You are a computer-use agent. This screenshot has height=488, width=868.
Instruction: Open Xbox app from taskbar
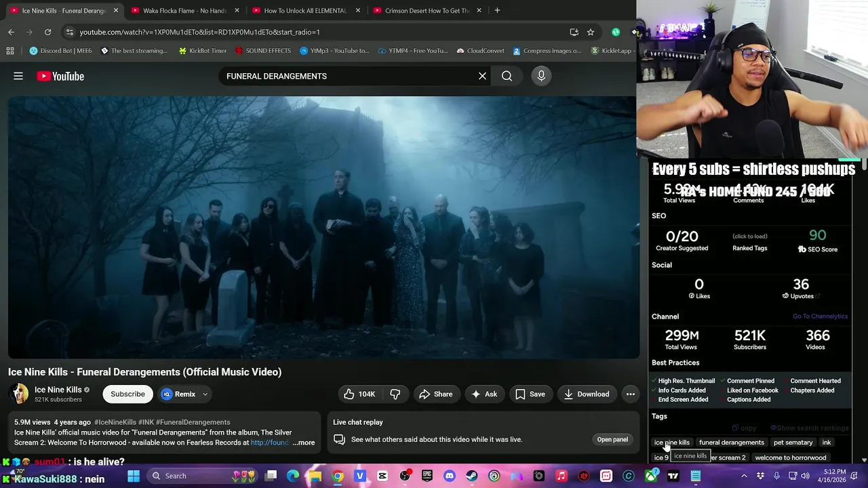(x=651, y=476)
